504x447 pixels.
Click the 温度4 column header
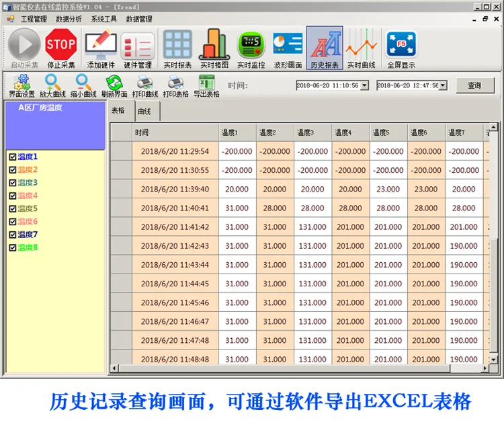[351, 132]
